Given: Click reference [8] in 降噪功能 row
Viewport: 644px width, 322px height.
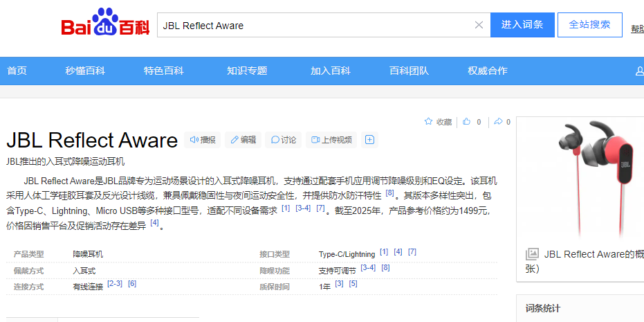Looking at the screenshot, I should click(386, 268).
